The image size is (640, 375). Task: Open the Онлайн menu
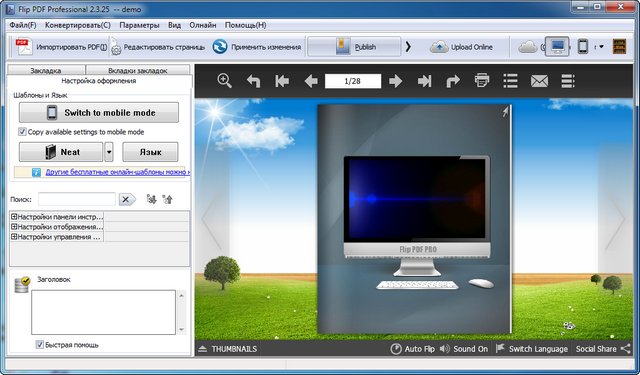pyautogui.click(x=202, y=25)
